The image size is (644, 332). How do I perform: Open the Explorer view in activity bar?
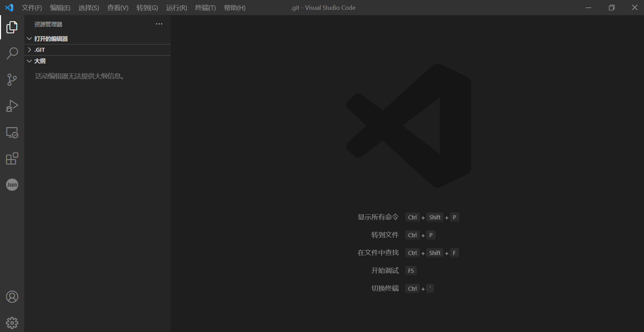click(12, 27)
